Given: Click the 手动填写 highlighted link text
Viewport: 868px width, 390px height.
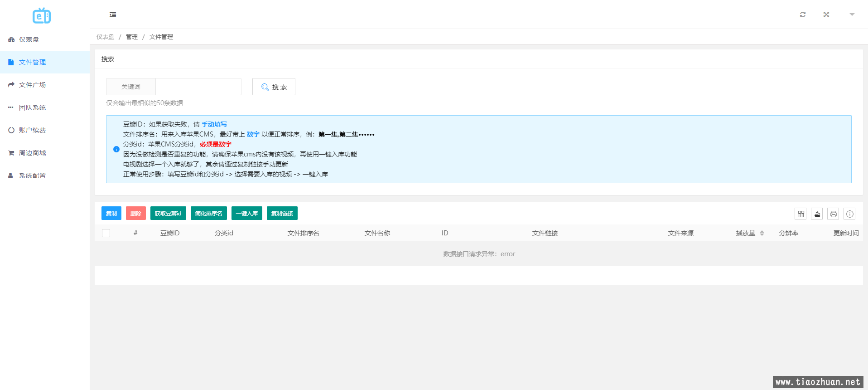Looking at the screenshot, I should click(x=214, y=124).
